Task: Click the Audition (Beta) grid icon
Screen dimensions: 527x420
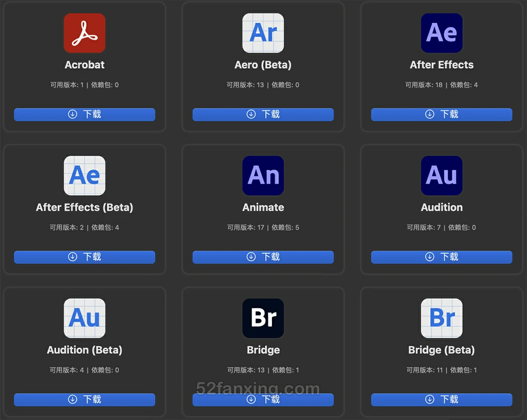Action: [x=84, y=319]
